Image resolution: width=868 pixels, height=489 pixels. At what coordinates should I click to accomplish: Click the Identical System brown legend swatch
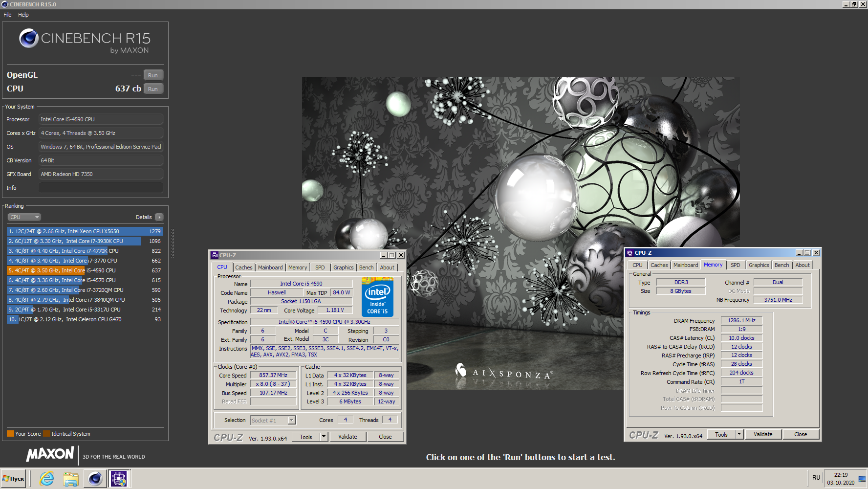click(x=46, y=434)
